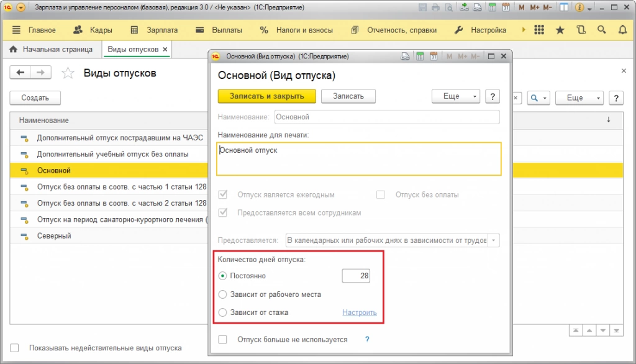
Task: Click Print preview icon in main title bar
Action: pyautogui.click(x=449, y=7)
